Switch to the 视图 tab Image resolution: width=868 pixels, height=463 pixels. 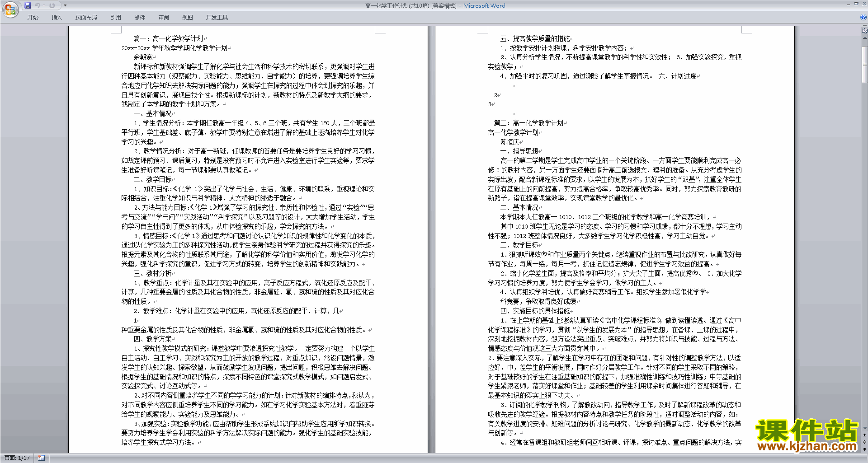(x=188, y=17)
